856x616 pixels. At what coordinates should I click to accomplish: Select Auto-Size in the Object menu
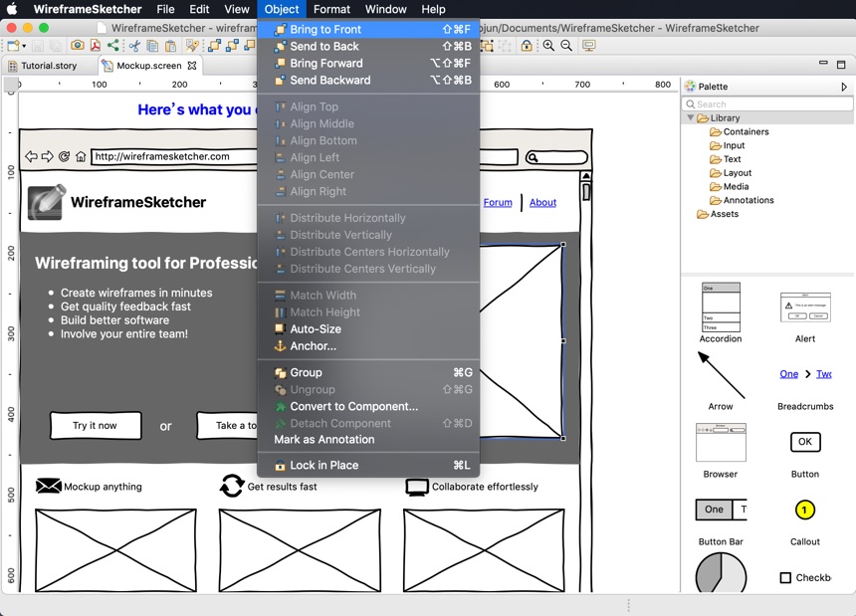pos(368,329)
